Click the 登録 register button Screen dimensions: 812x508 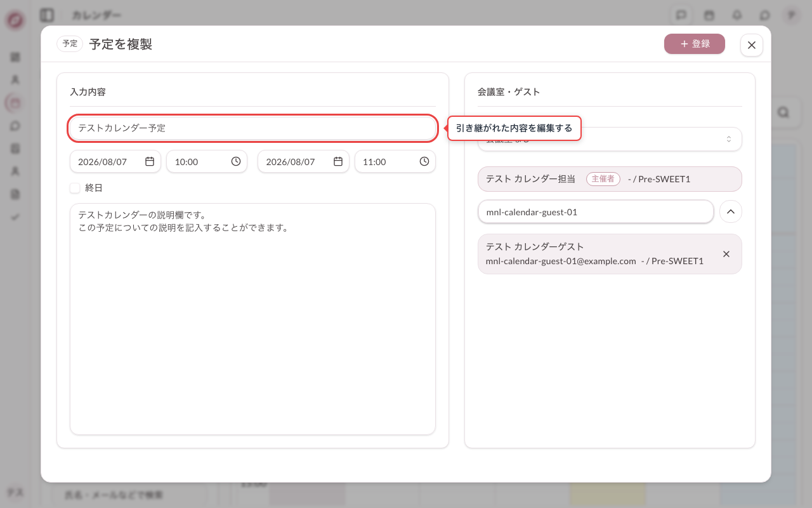point(695,44)
